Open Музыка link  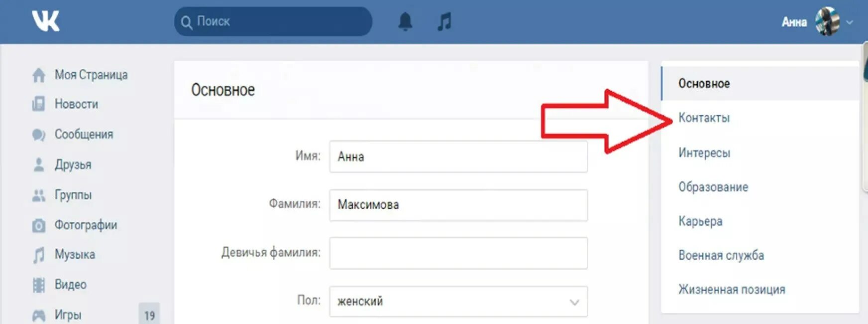click(x=75, y=254)
